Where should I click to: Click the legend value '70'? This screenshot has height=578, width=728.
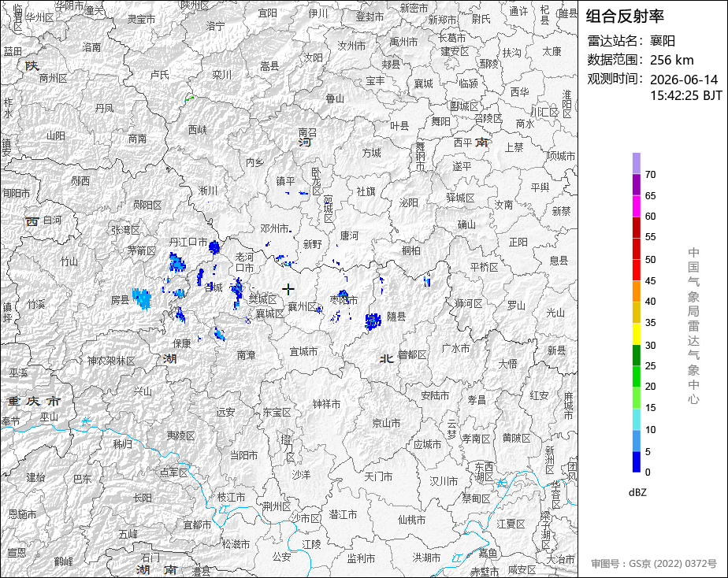pos(651,175)
